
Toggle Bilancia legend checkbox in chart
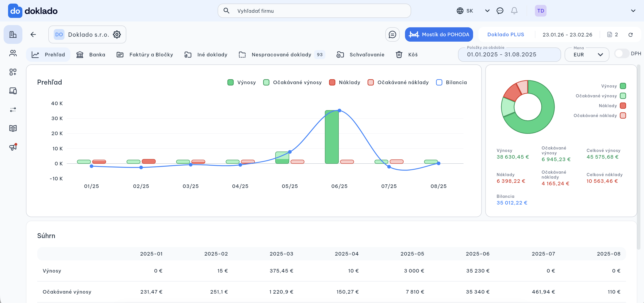[x=439, y=82]
